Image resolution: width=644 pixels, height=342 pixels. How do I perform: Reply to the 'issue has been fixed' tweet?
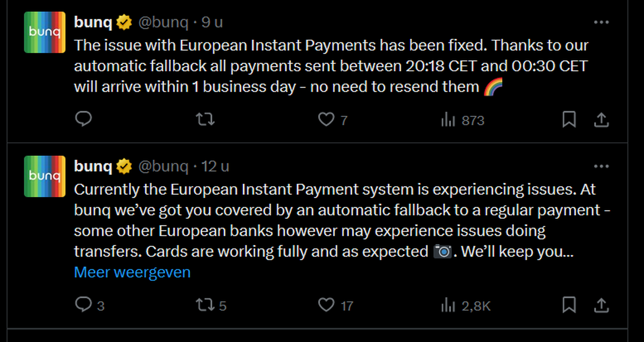coord(83,119)
